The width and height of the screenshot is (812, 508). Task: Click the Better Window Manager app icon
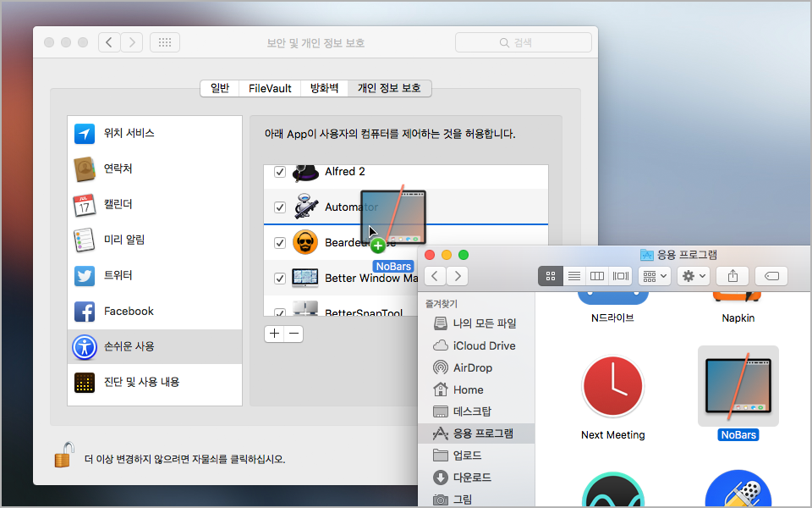point(305,278)
